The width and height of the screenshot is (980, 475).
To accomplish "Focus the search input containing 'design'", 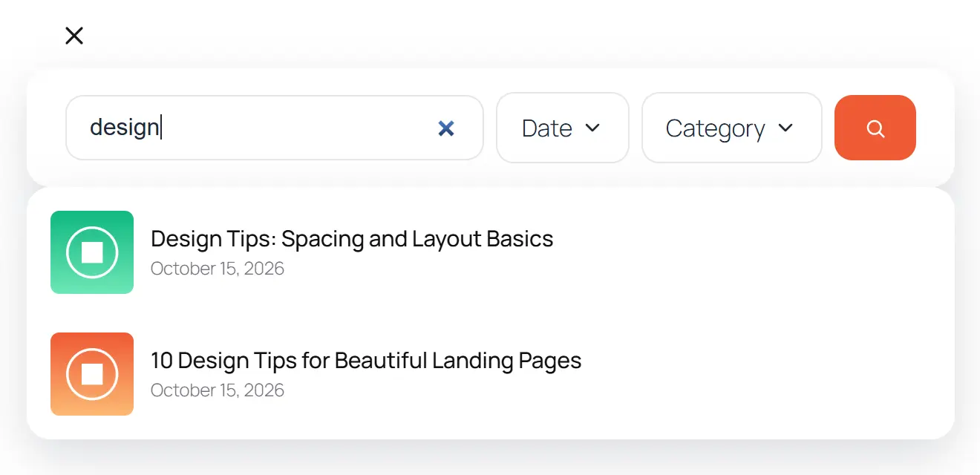I will (x=275, y=128).
